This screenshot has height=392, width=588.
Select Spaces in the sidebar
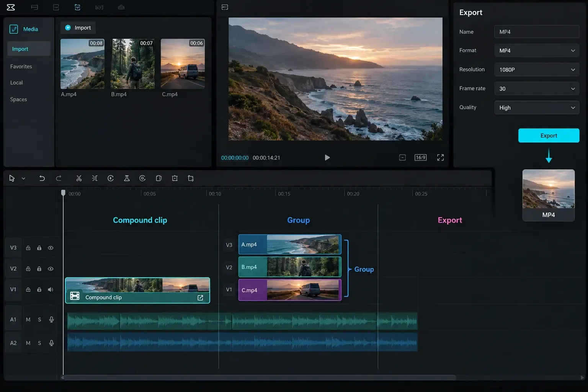click(18, 100)
